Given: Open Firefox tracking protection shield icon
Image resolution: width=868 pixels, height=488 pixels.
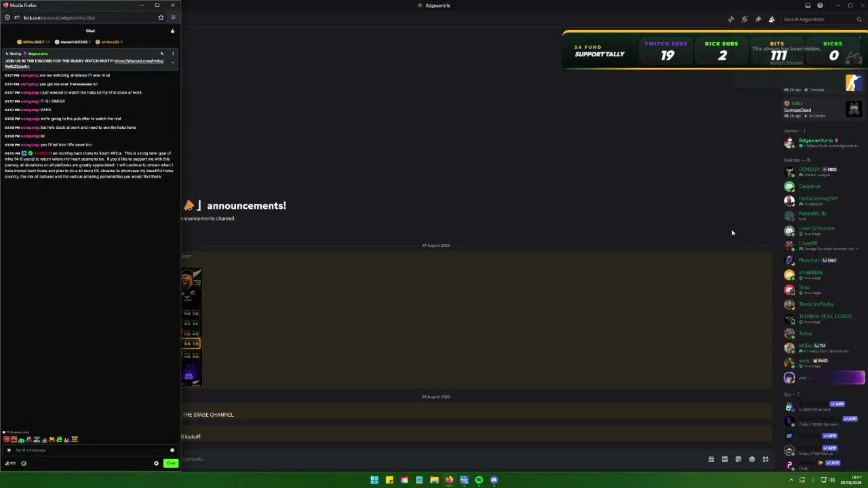Looking at the screenshot, I should click(x=7, y=18).
